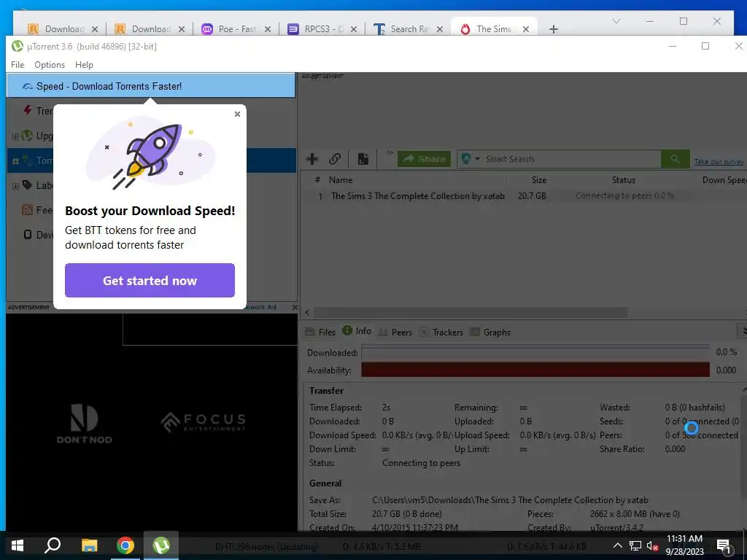Close the Boost your Download Speed popup

(237, 114)
